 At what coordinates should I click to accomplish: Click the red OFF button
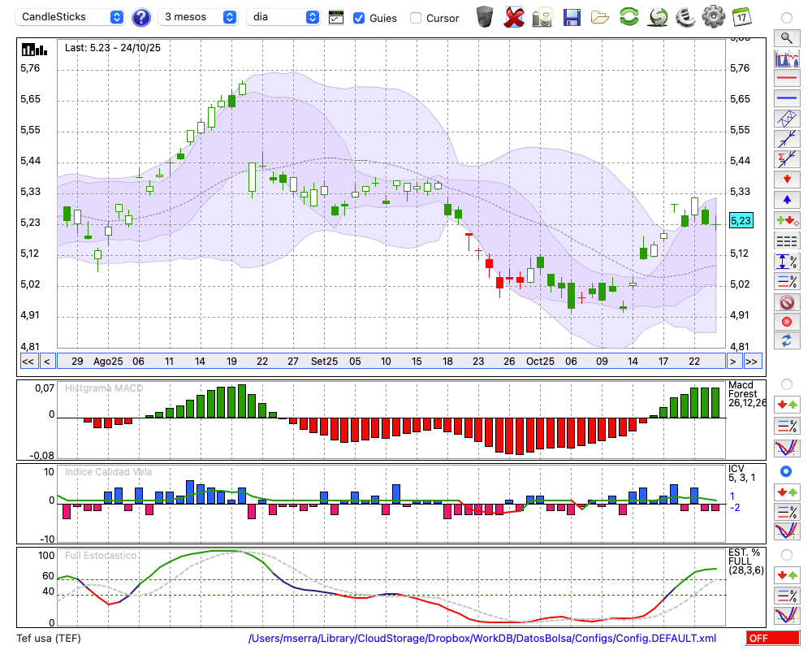(772, 639)
